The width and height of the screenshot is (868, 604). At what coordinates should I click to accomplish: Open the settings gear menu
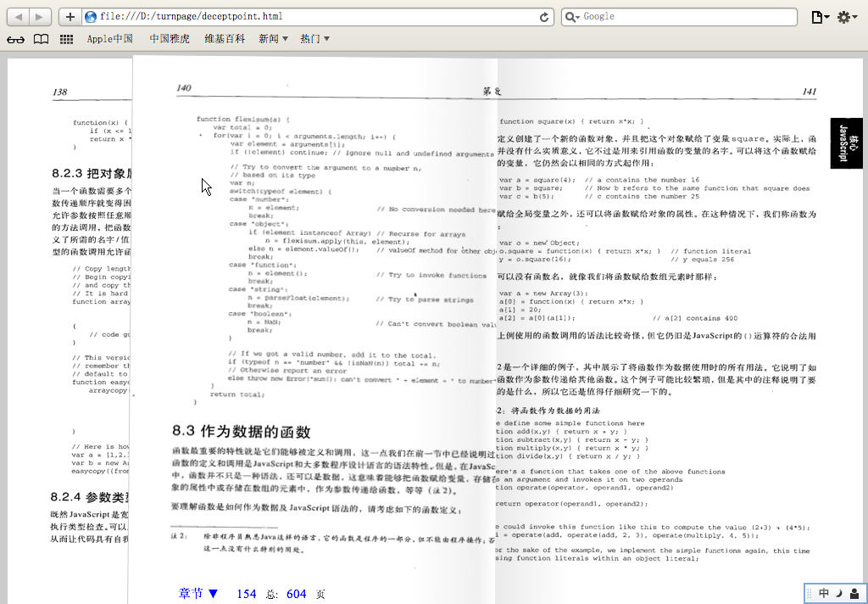coord(847,17)
